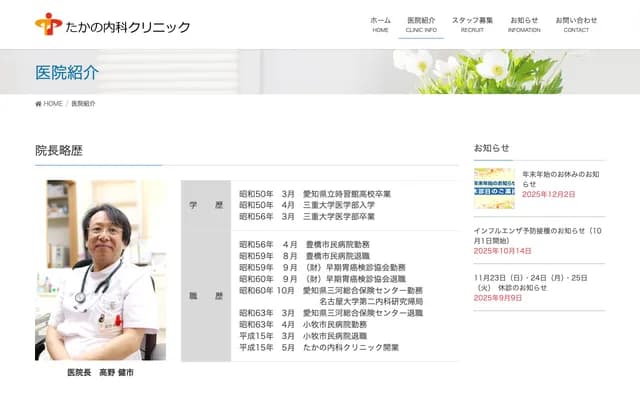Click the 愛知県三河総合保険センター勤務 row
The image size is (640, 400).
pyautogui.click(x=331, y=290)
